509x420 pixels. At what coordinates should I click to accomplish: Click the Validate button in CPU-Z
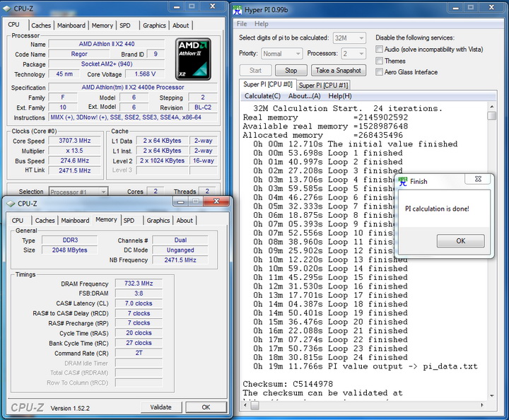point(161,407)
